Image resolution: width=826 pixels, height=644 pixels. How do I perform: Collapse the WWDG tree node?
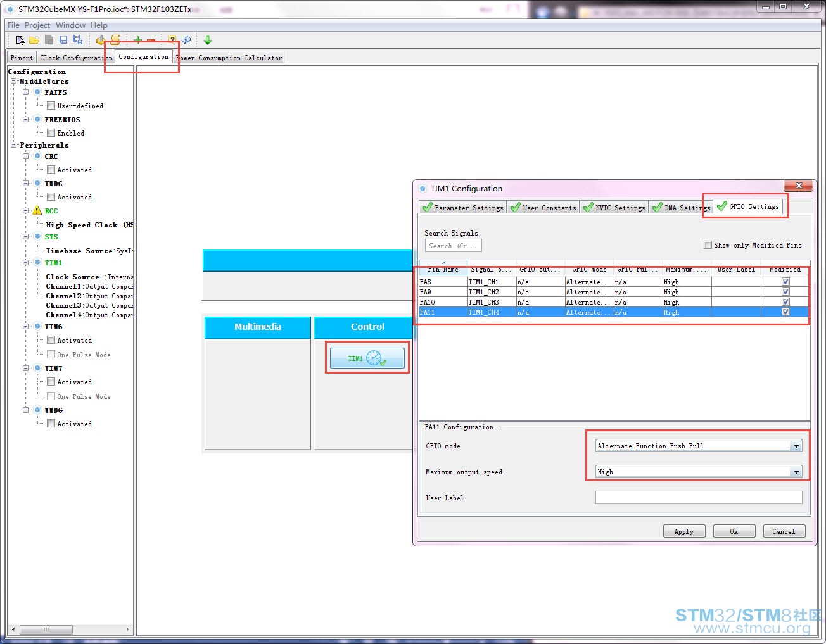pos(26,410)
